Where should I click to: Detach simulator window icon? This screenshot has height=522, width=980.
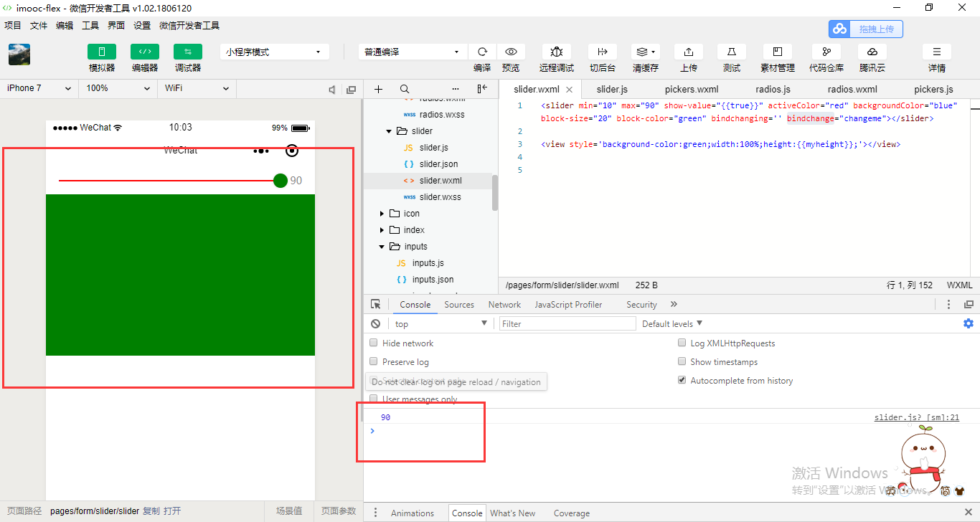click(x=351, y=90)
